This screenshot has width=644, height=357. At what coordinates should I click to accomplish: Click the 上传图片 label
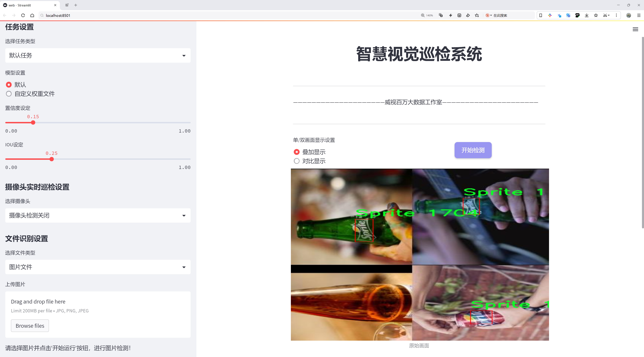click(x=15, y=284)
